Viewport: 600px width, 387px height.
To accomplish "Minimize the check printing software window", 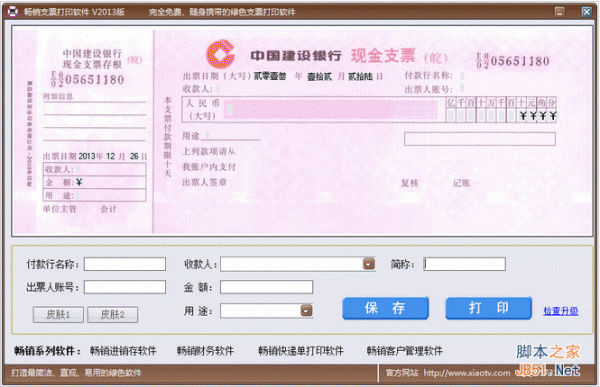I will point(559,11).
